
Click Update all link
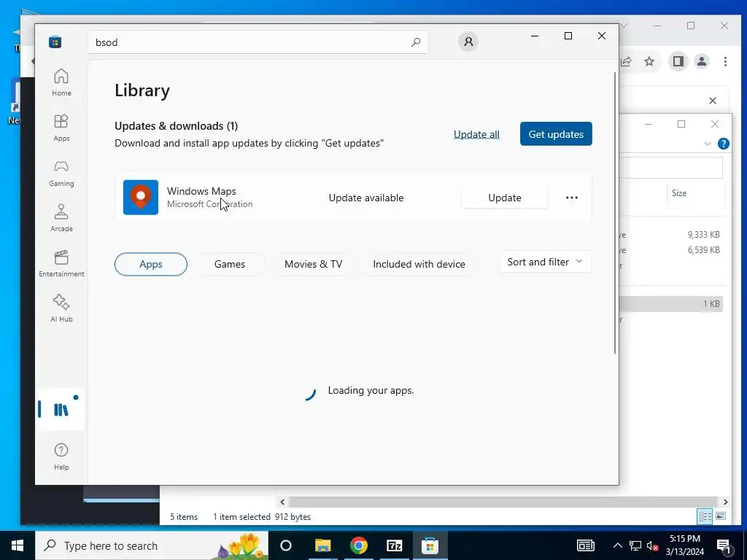tap(476, 134)
